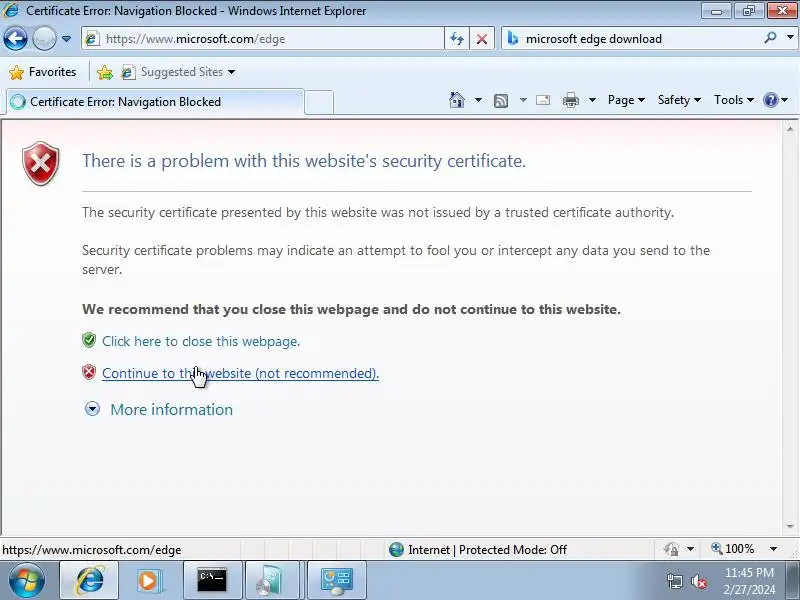Click the Read Mail envelope icon
Image resolution: width=800 pixels, height=600 pixels.
click(543, 100)
